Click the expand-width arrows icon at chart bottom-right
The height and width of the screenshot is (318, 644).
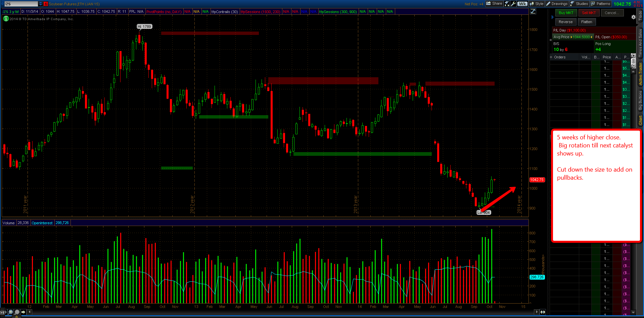pyautogui.click(x=543, y=312)
